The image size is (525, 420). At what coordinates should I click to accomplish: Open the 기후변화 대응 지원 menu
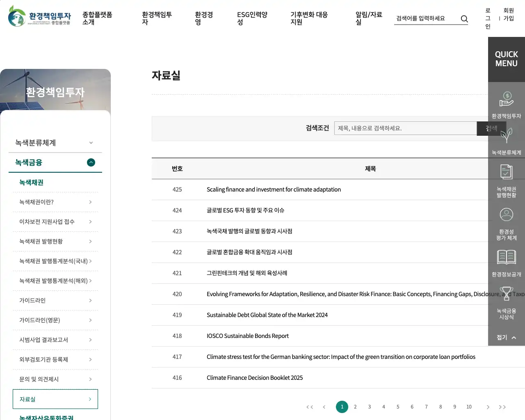pyautogui.click(x=309, y=18)
